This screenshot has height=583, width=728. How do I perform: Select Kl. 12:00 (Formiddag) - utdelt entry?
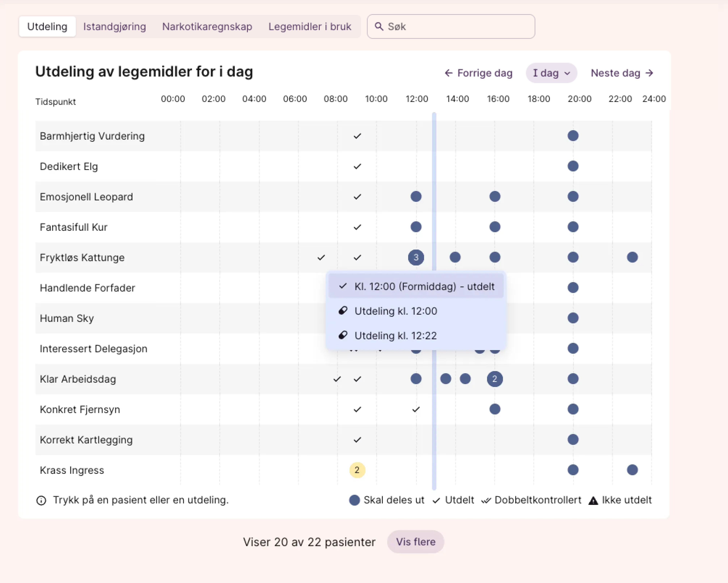pyautogui.click(x=416, y=286)
